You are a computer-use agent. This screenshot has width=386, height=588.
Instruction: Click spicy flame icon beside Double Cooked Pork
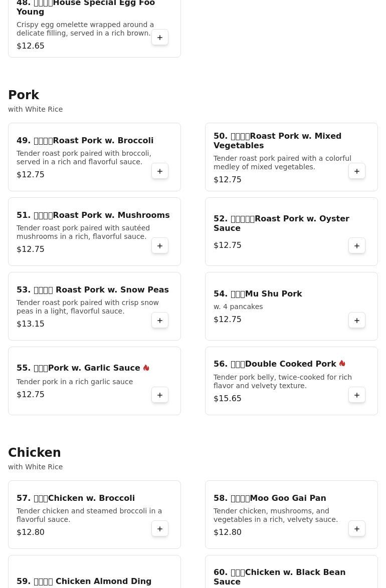342,364
